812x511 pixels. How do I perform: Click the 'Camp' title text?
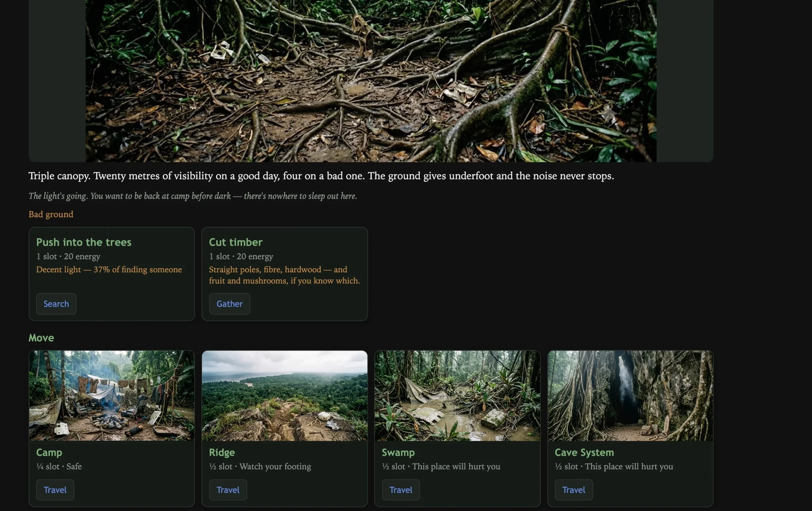pos(49,452)
